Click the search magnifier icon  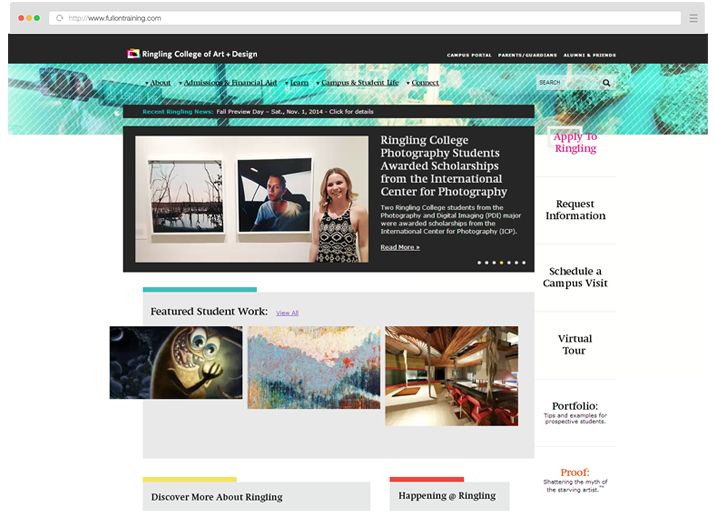[x=606, y=83]
